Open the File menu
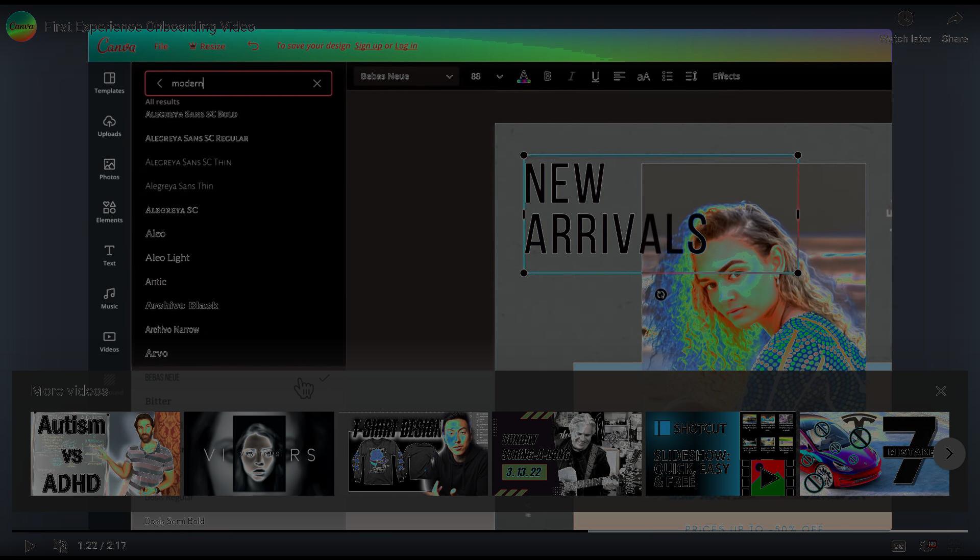The width and height of the screenshot is (980, 560). tap(161, 46)
